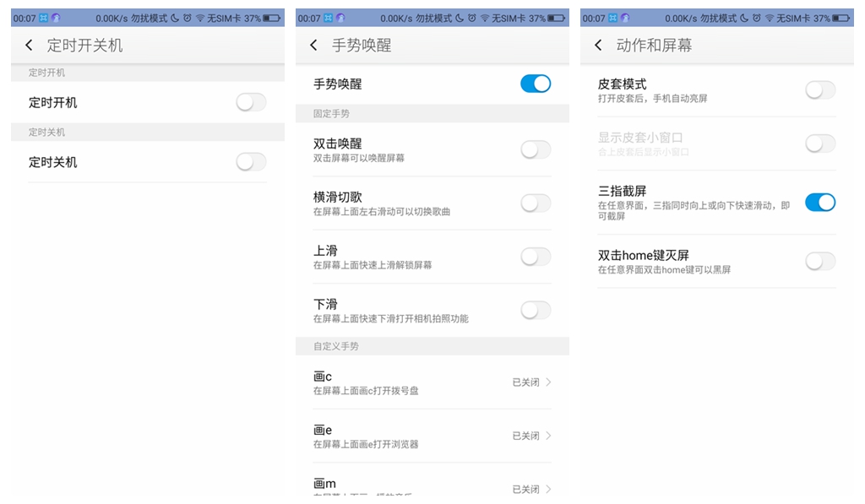
Task: Turn off 三指截屏 switch
Action: (820, 203)
